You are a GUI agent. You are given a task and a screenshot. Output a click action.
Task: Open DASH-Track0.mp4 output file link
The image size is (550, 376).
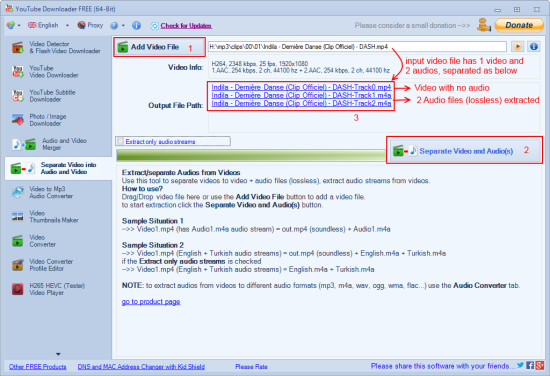[x=301, y=87]
